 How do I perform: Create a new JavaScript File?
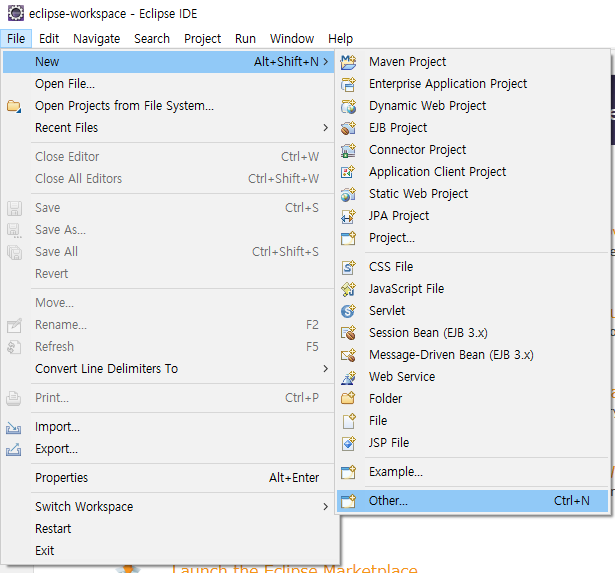pos(472,289)
